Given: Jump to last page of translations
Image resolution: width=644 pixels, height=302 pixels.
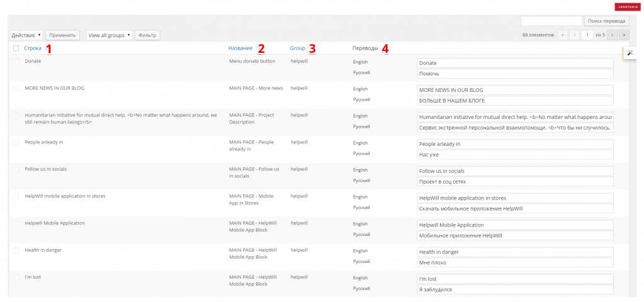Looking at the screenshot, I should pos(623,35).
